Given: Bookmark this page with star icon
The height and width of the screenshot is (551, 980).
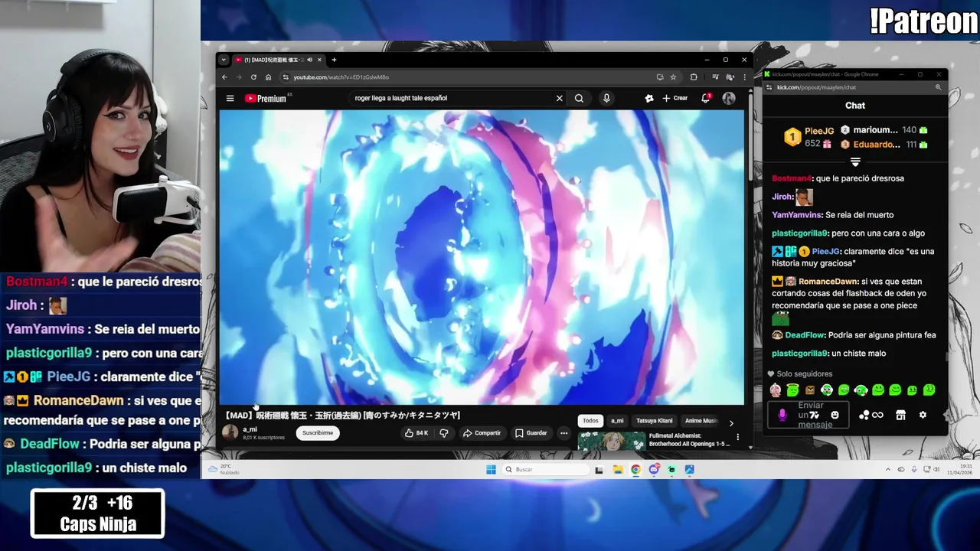Looking at the screenshot, I should tap(673, 77).
